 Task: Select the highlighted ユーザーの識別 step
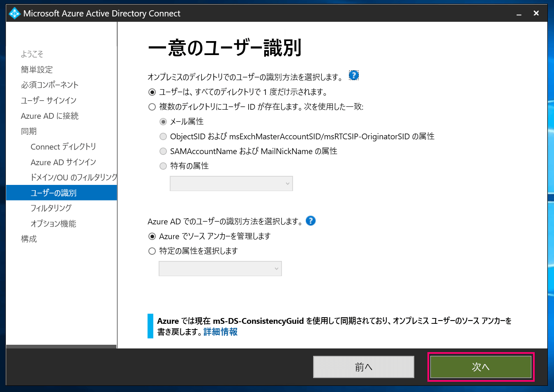(62, 193)
